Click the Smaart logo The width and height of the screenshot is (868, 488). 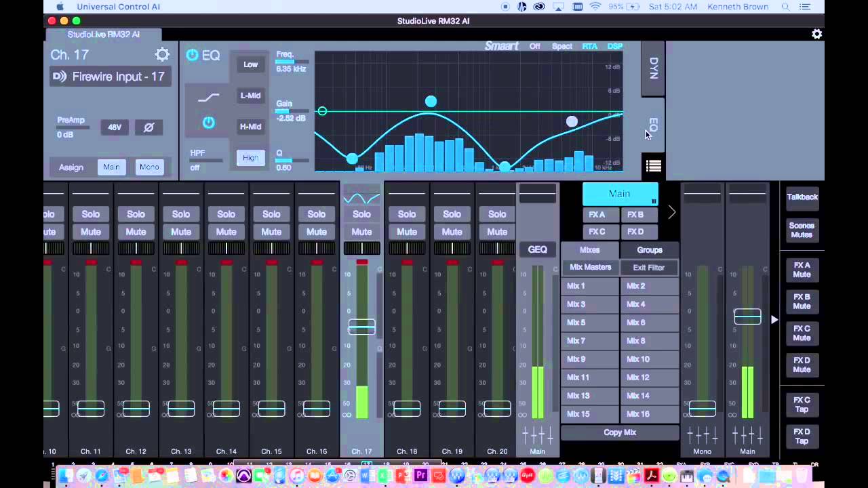501,46
